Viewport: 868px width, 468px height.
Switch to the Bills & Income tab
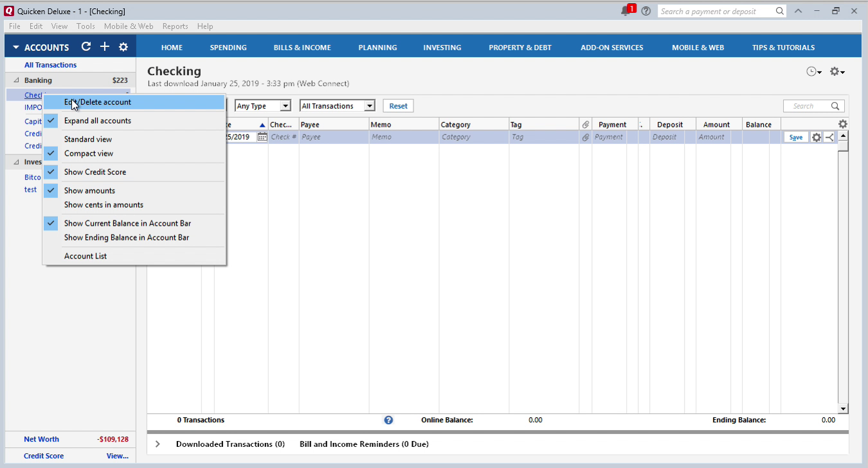click(302, 48)
